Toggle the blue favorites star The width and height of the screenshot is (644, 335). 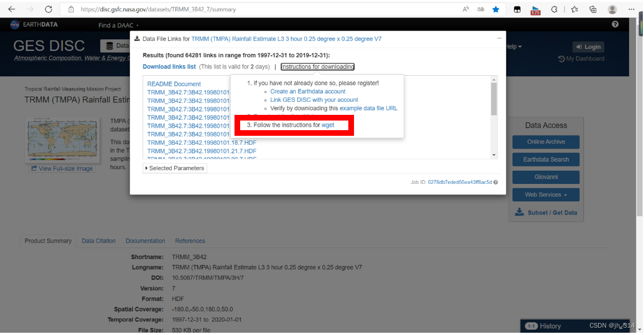(496, 9)
